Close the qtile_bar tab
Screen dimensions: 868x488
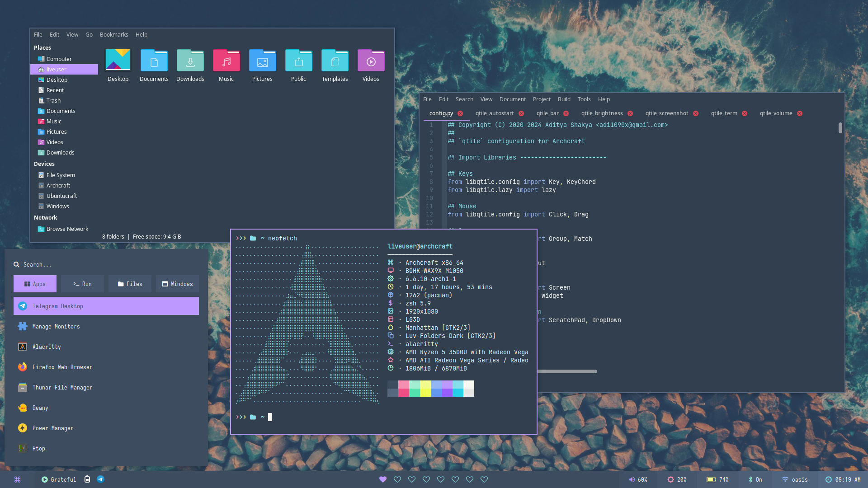566,113
